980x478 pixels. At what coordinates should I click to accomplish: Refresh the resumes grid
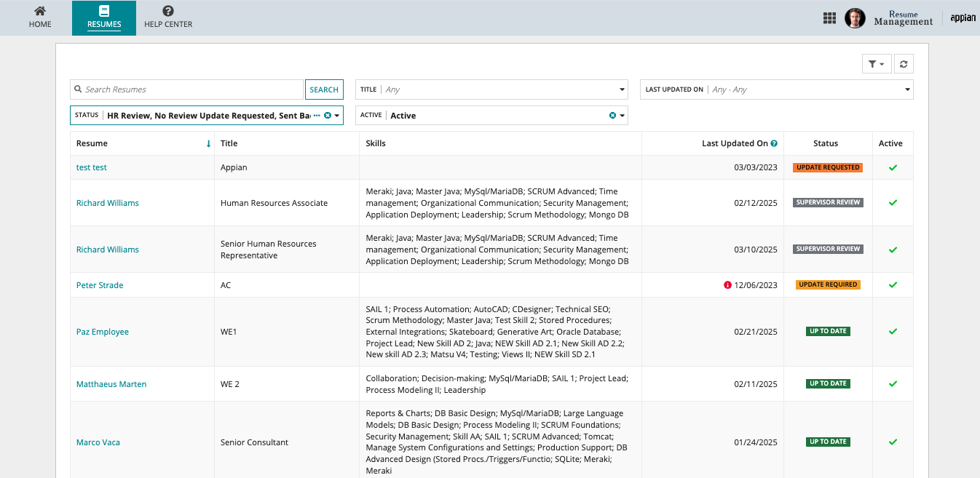coord(904,64)
